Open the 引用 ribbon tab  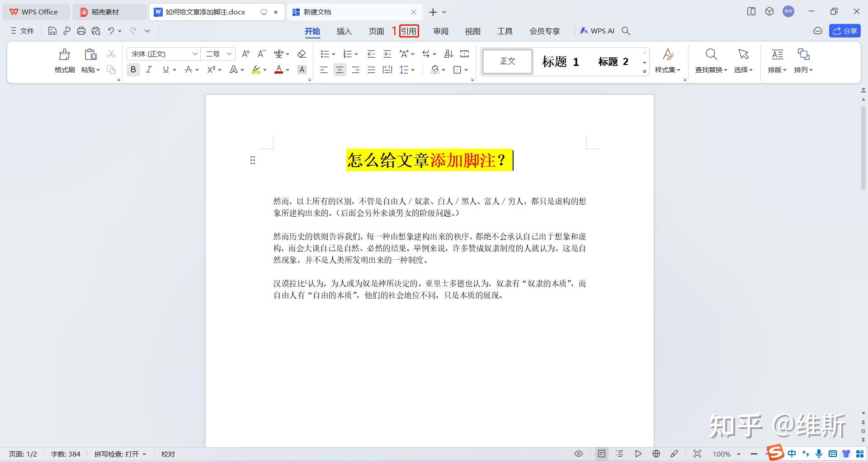click(409, 31)
